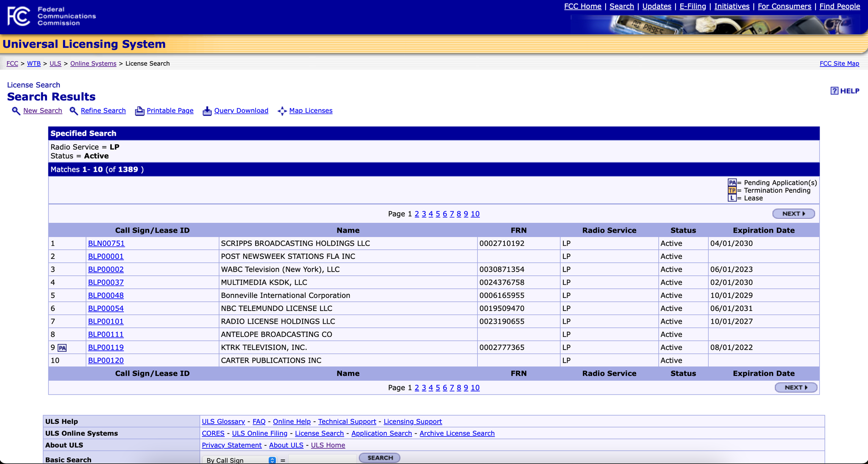Open the FAQ footer link
The image size is (868, 464).
(259, 422)
